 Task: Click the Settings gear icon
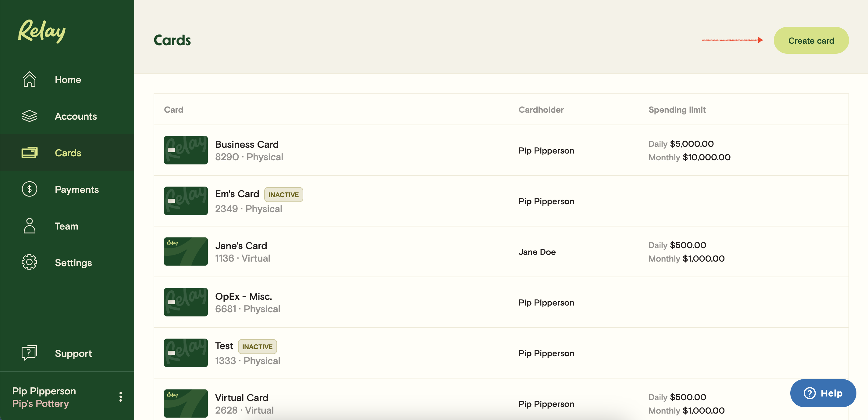point(29,262)
